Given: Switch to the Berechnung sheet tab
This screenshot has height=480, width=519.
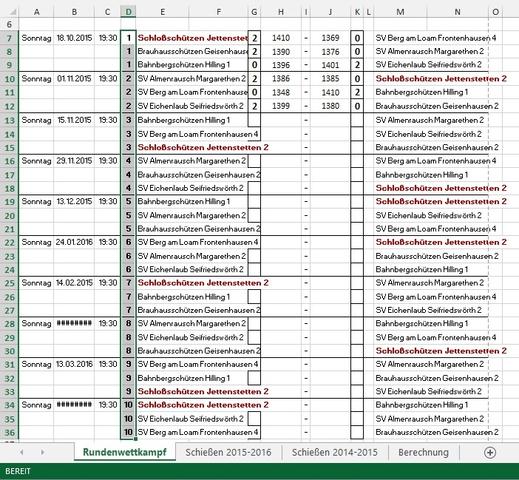Looking at the screenshot, I should tap(423, 452).
